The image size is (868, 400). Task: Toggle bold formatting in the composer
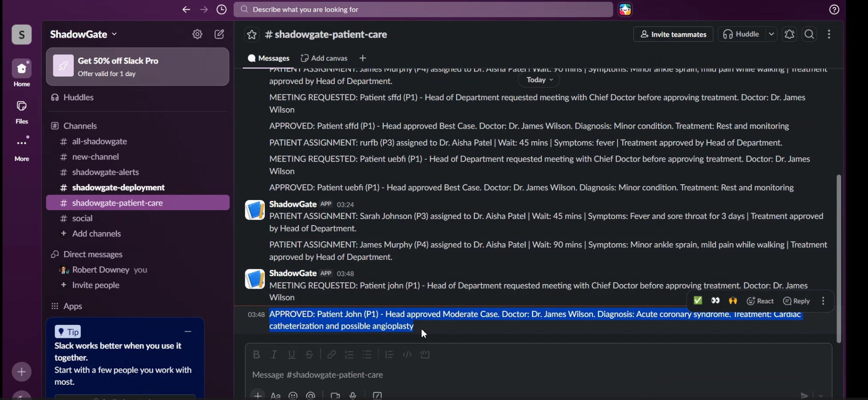click(x=256, y=355)
